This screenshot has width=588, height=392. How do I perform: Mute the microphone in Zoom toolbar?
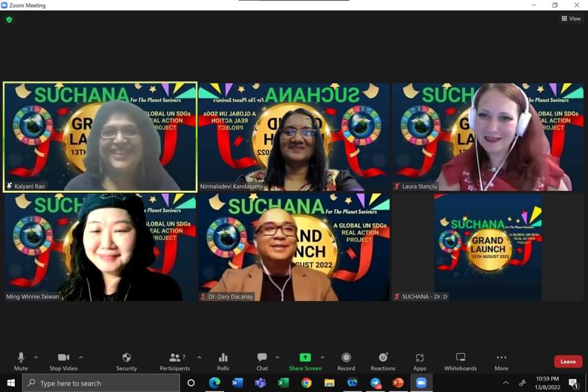pyautogui.click(x=21, y=362)
